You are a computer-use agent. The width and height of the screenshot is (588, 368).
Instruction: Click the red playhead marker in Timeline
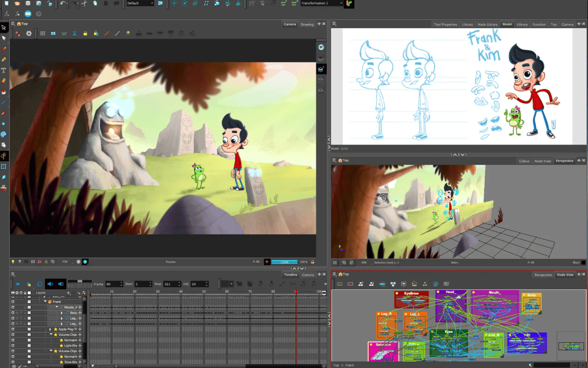pyautogui.click(x=296, y=291)
